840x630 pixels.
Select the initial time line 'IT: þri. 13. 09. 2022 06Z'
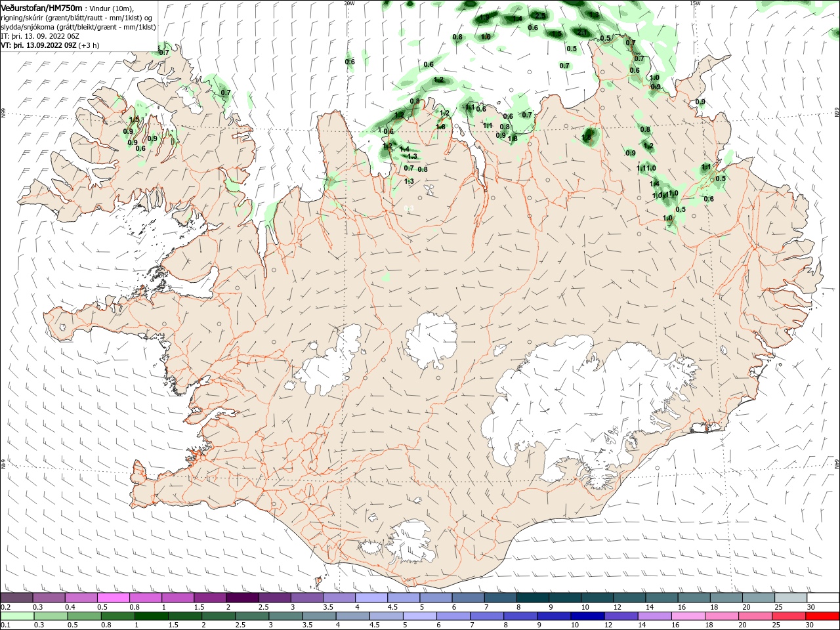(40, 36)
